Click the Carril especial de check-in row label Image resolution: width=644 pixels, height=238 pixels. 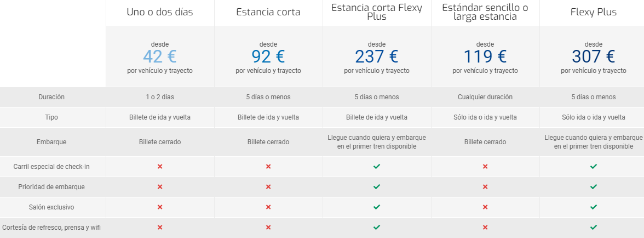52,166
